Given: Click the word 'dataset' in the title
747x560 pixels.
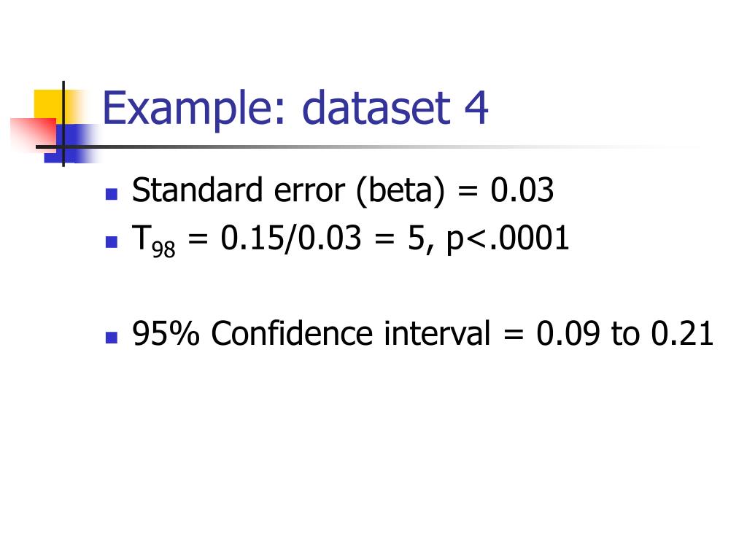Looking at the screenshot, I should tap(376, 108).
